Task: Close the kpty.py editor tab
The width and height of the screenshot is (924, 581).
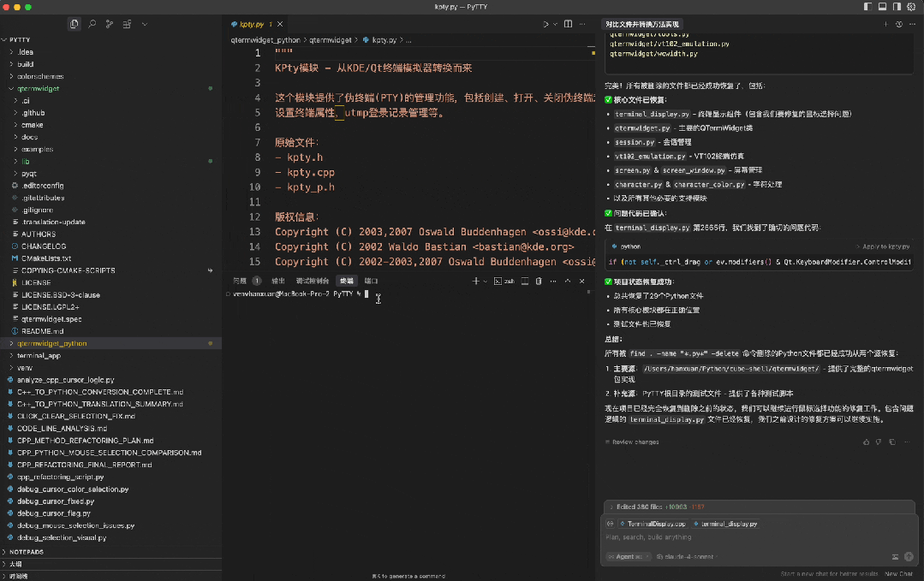Action: 281,24
